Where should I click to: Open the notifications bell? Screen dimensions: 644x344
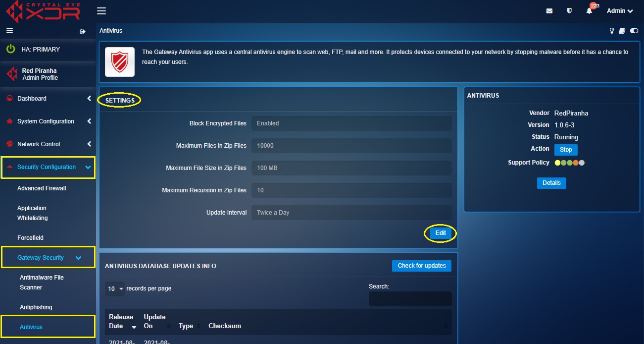[x=589, y=11]
